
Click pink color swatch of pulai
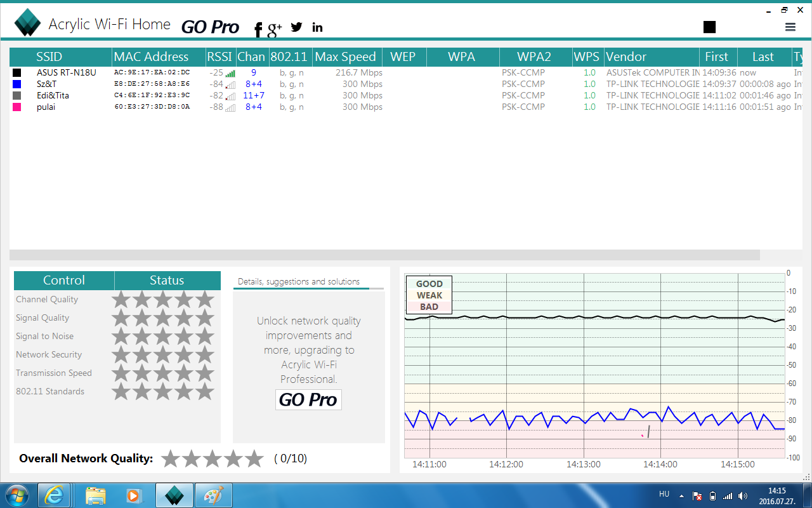point(17,107)
